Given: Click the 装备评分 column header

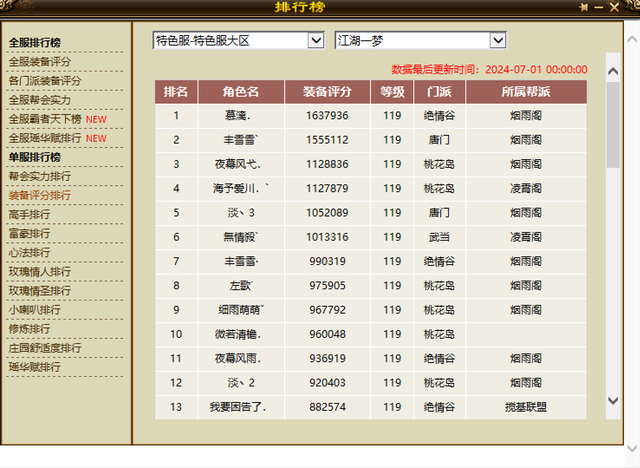Looking at the screenshot, I should [327, 92].
